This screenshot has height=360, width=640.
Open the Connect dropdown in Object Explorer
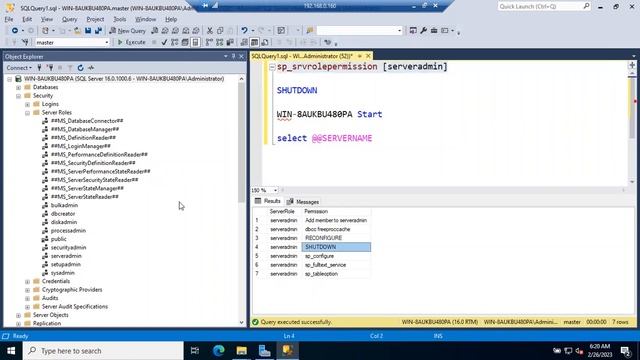[x=19, y=68]
